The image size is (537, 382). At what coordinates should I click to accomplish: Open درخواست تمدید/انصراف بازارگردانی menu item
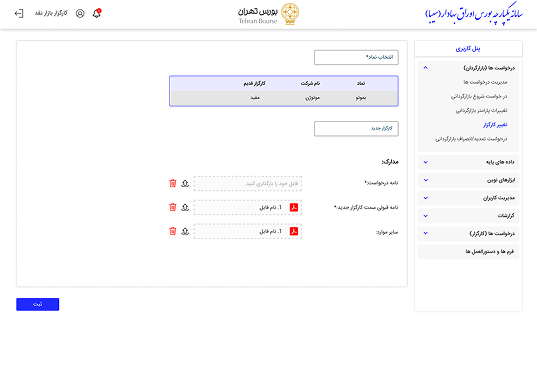[471, 139]
